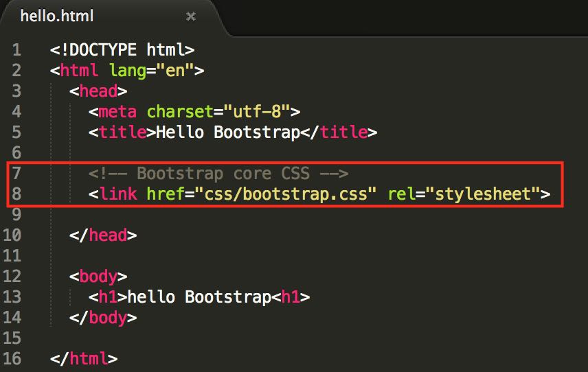Place cursor in <!DOCTYPE html> text
The image size is (588, 372).
click(122, 50)
